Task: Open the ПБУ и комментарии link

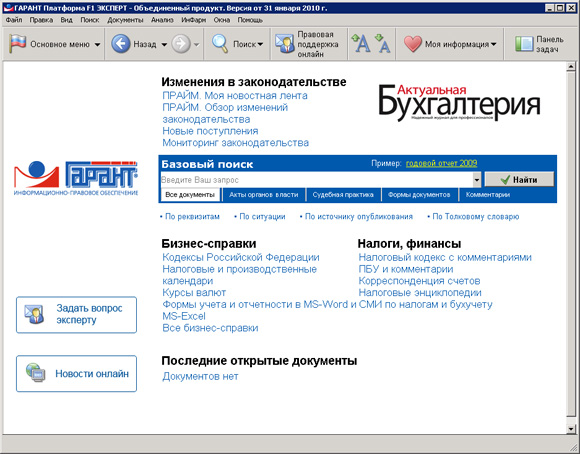Action: 406,269
